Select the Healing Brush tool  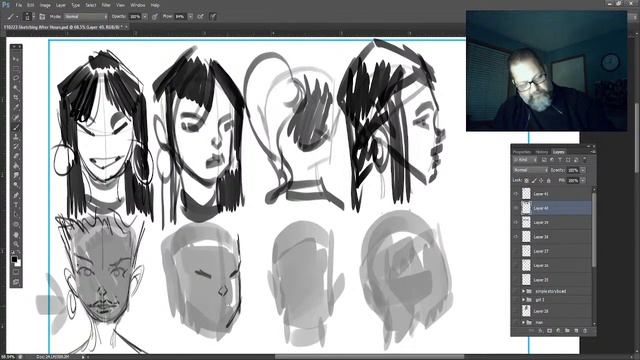pyautogui.click(x=16, y=118)
